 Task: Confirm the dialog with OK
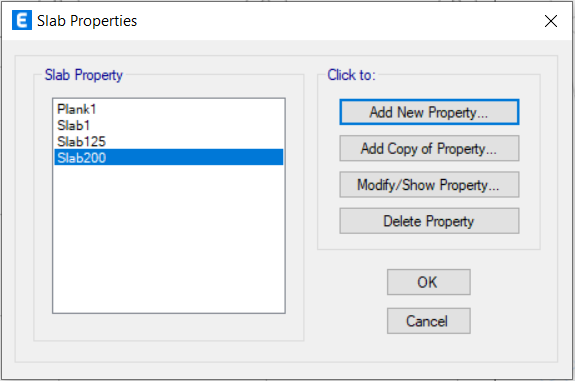coord(429,282)
